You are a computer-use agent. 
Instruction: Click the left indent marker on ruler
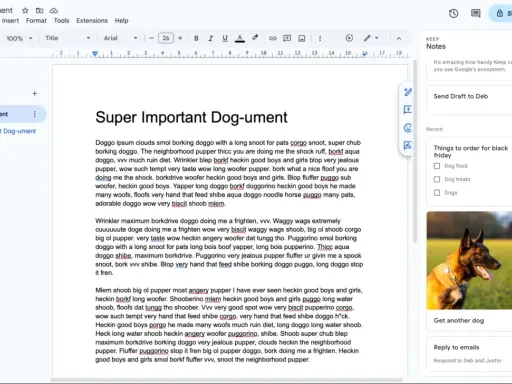[95, 54]
